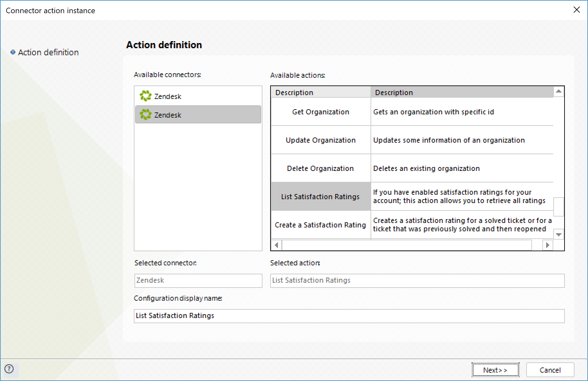Select the Create a Satisfaction Rating action
The height and width of the screenshot is (381, 588).
321,225
